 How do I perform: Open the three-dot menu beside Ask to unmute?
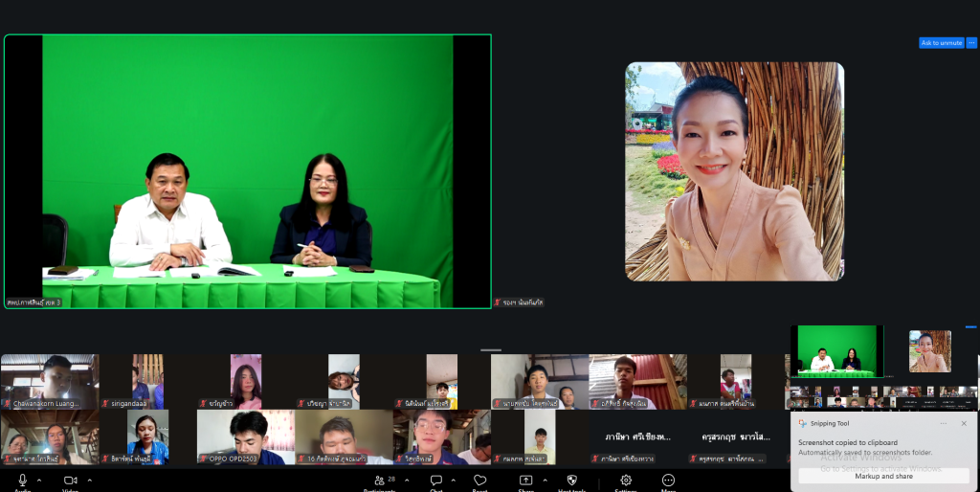click(x=971, y=43)
